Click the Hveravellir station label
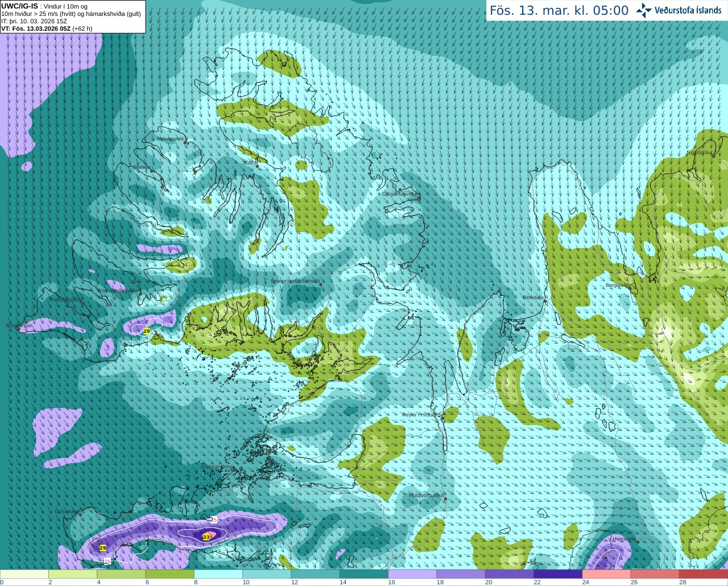Viewport: 728px width, 586px height. tap(624, 538)
